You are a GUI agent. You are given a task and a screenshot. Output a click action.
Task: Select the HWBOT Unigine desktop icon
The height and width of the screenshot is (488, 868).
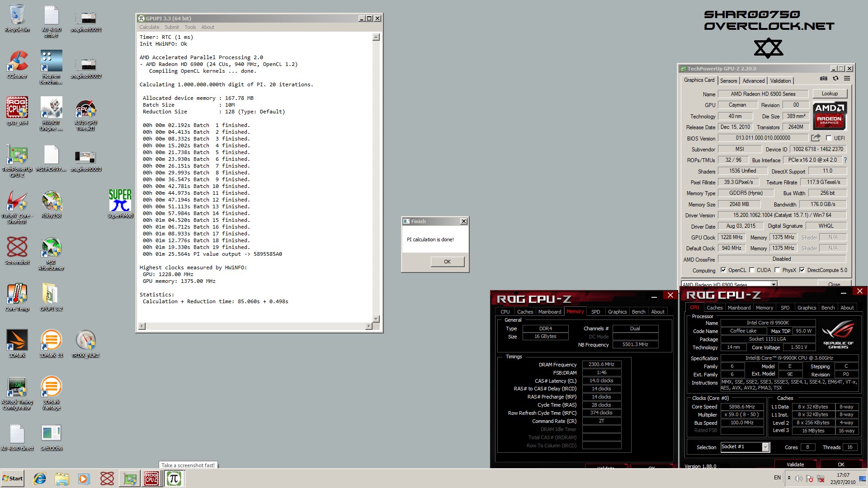51,114
